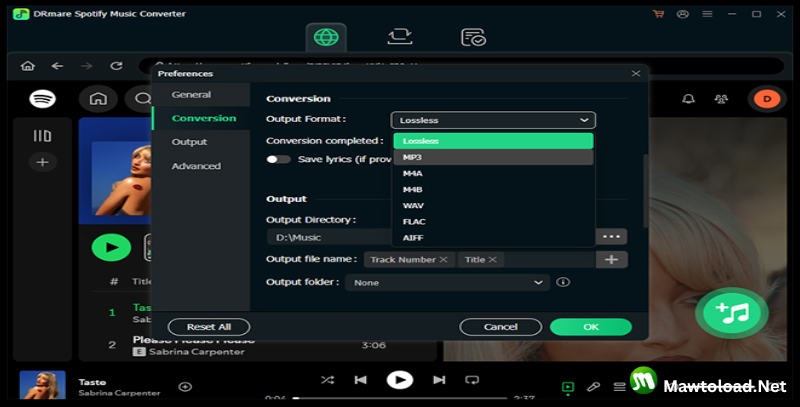Click the D:\Music output directory field

(x=330, y=237)
